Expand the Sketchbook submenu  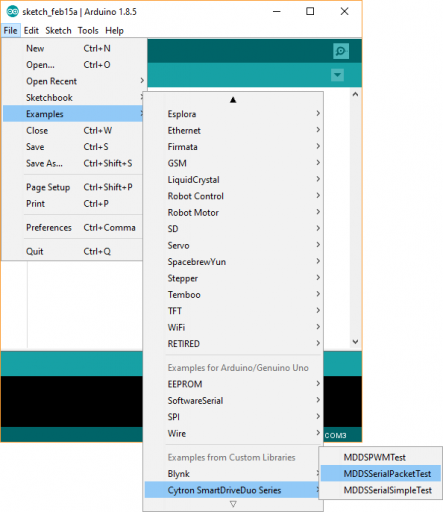tap(73, 97)
